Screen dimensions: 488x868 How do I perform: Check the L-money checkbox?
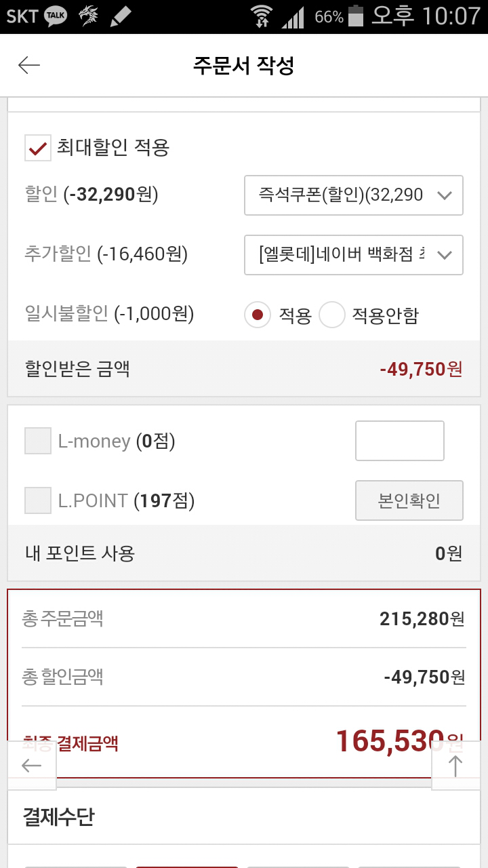(x=38, y=441)
